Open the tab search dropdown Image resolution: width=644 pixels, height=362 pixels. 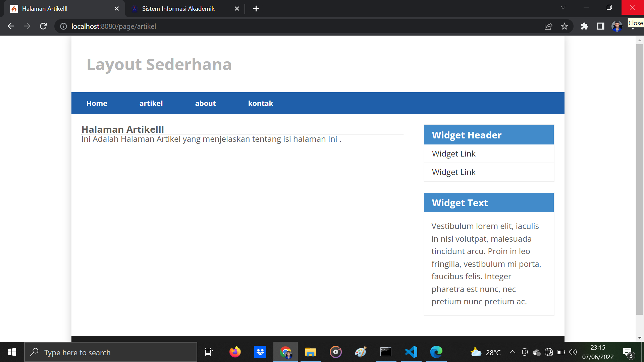coord(563,7)
